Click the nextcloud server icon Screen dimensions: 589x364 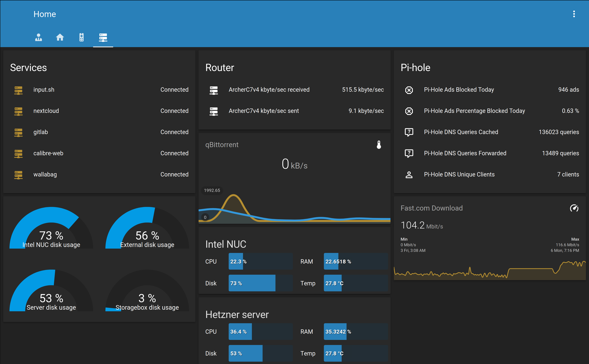point(18,111)
